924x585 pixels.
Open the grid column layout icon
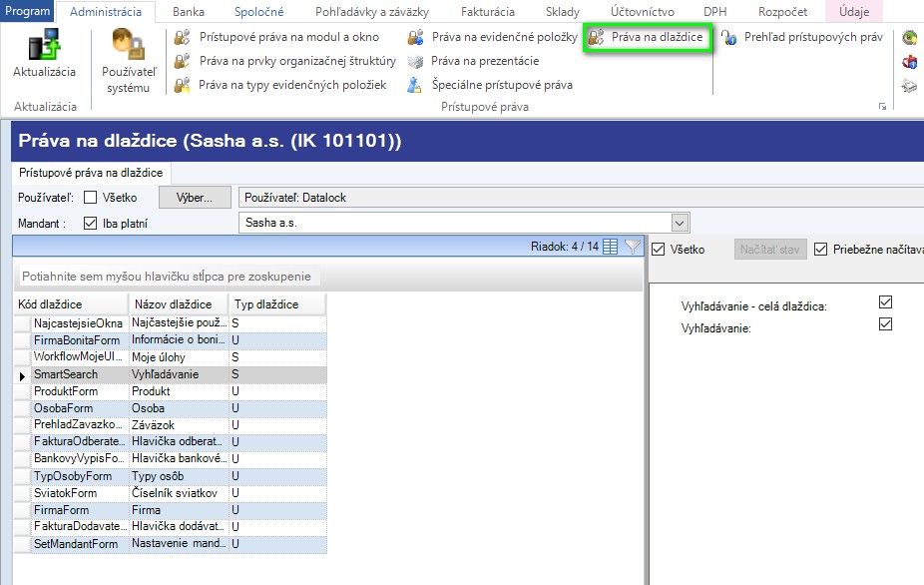[611, 247]
